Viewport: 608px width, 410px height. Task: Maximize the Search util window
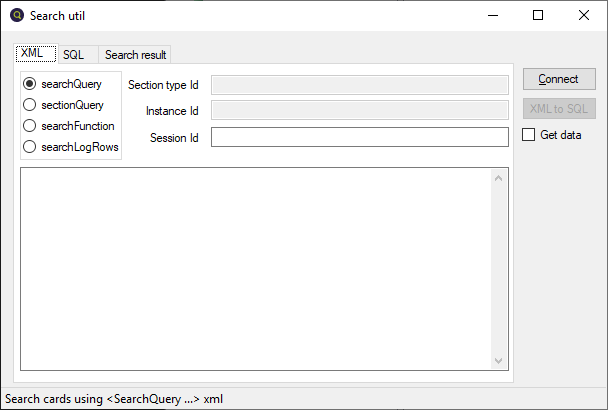tap(538, 15)
